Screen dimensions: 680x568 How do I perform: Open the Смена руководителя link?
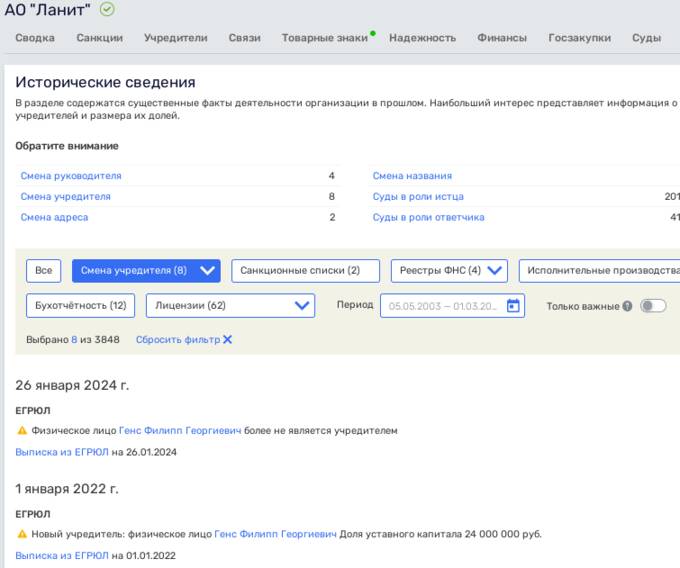[71, 176]
